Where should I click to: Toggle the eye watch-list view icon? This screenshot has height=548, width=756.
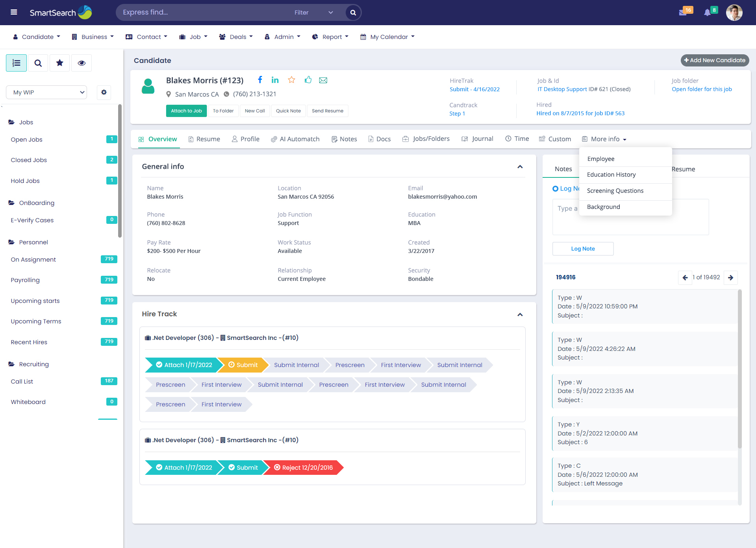(82, 63)
